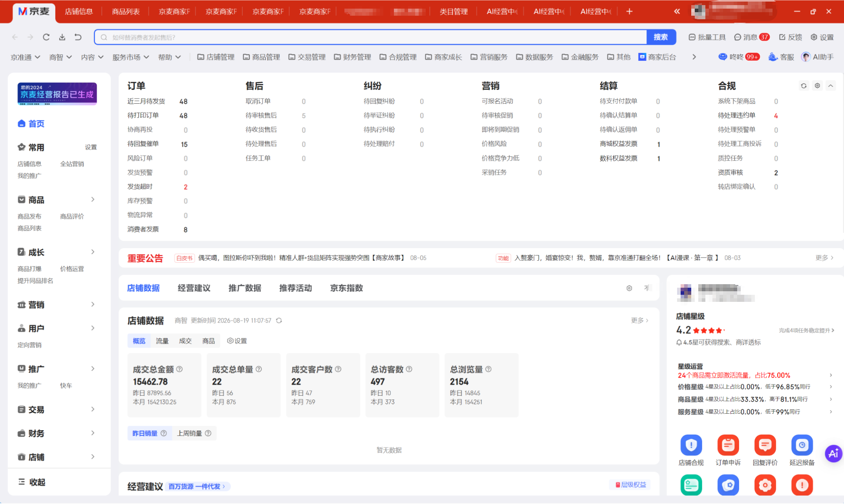Open workbench panel settings gear icon

[817, 86]
